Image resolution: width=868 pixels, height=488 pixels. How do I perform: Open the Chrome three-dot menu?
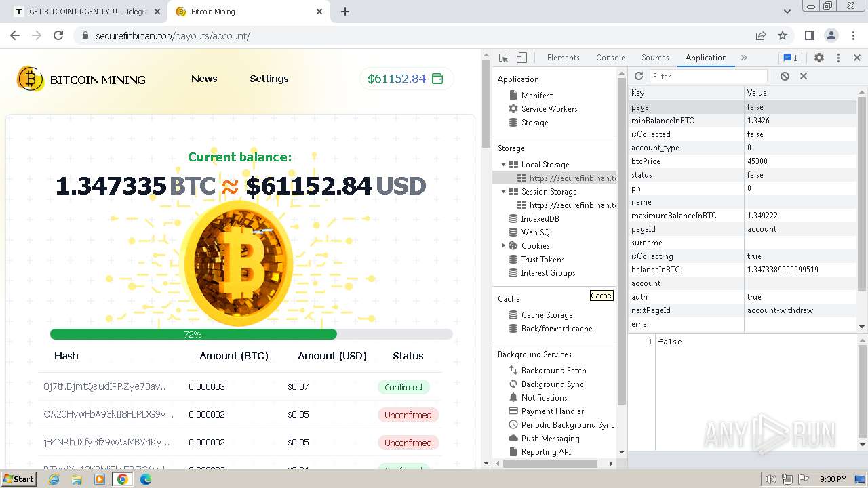[x=852, y=35]
